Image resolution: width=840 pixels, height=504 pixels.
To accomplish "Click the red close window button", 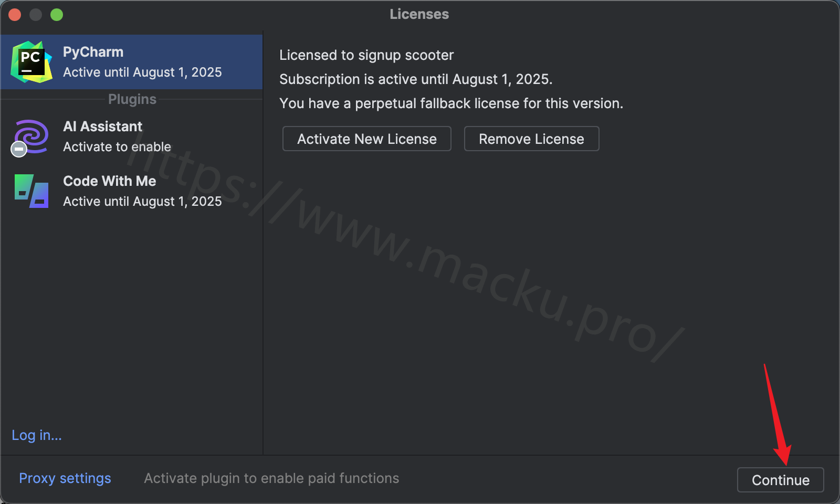I will click(15, 15).
